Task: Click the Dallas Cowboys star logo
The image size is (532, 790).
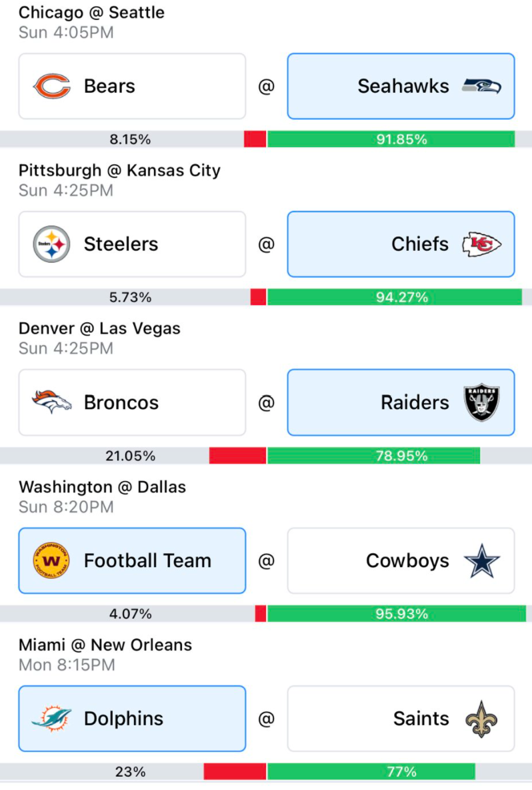Action: 482,560
